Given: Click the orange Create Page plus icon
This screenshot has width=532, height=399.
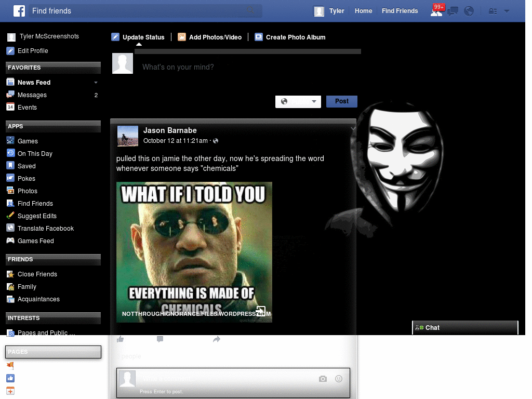Looking at the screenshot, I should pyautogui.click(x=10, y=391).
